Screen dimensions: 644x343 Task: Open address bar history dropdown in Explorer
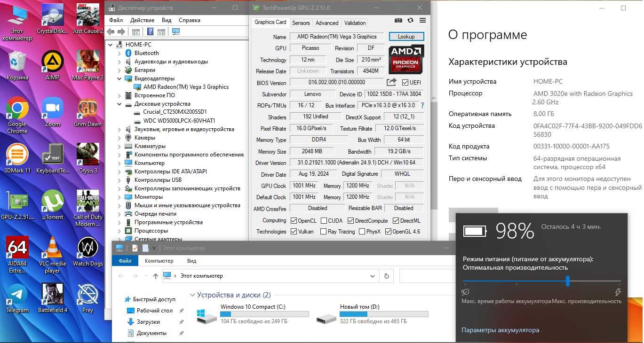373,276
